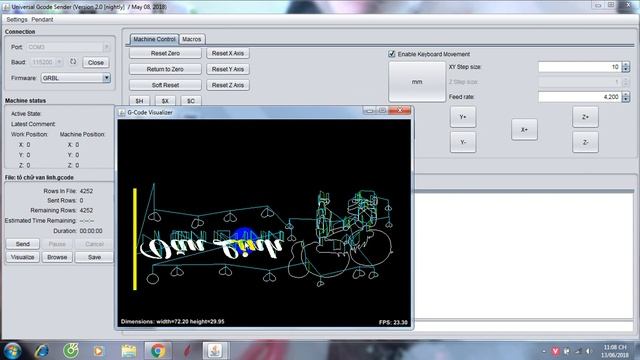Reset the Y Axis

[228, 69]
